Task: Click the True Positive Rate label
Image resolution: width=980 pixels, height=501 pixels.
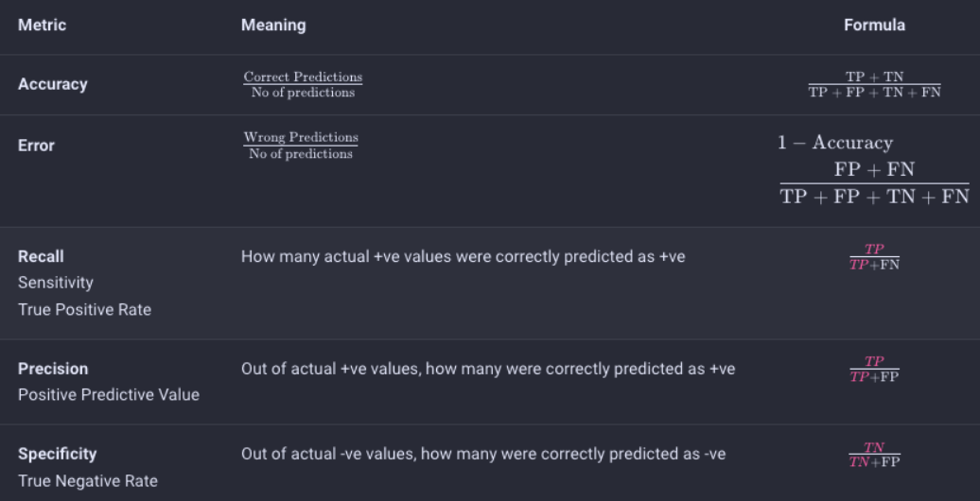Action: click(84, 310)
